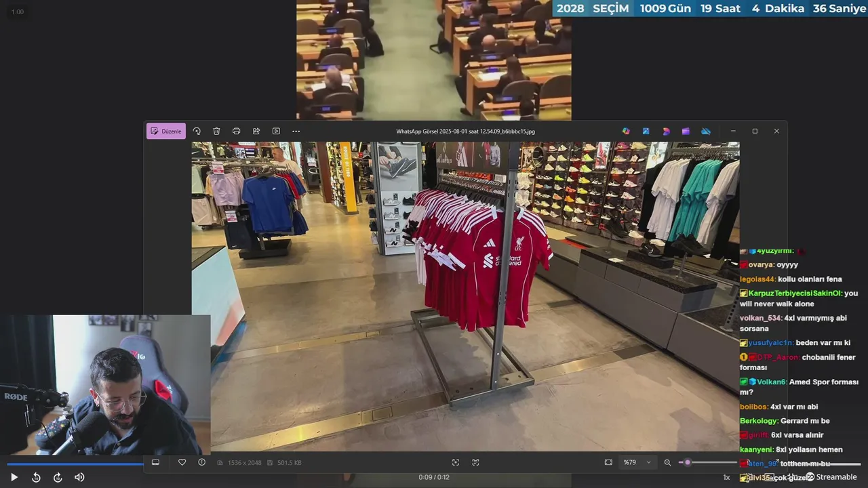
Task: Click chat username volkan_634
Action: (x=761, y=318)
